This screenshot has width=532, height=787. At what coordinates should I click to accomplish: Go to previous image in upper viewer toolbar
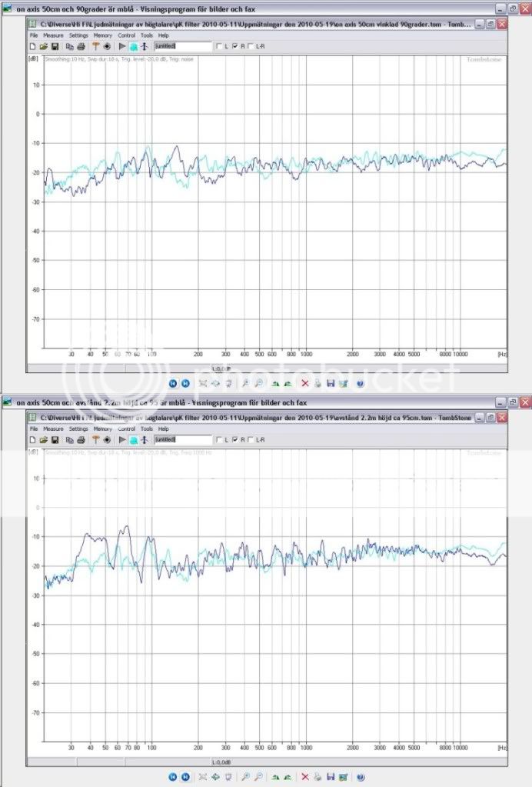coord(173,383)
